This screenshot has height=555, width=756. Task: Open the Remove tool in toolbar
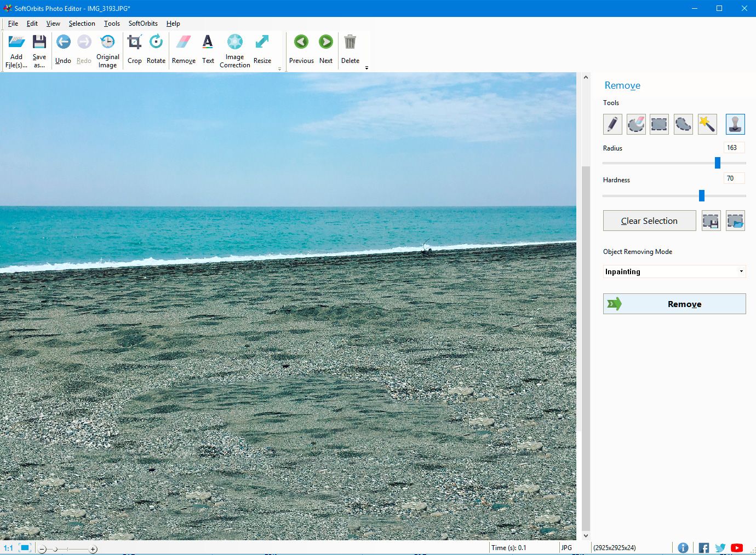tap(184, 50)
